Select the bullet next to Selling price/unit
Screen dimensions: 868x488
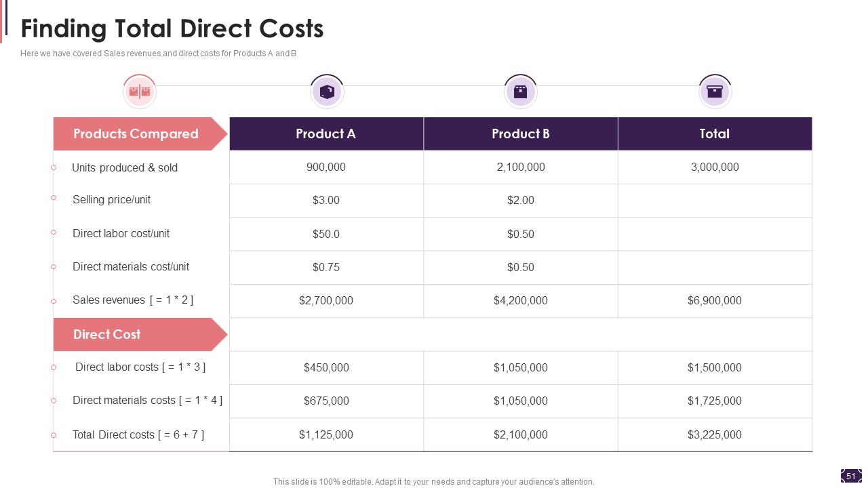[54, 198]
